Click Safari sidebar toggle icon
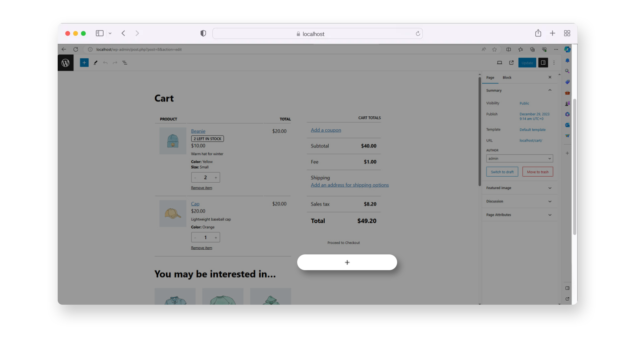Image resolution: width=644 pixels, height=362 pixels. [x=100, y=33]
